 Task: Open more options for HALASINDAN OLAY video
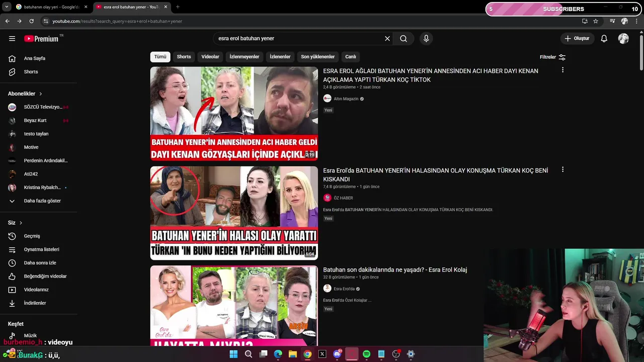click(x=562, y=170)
